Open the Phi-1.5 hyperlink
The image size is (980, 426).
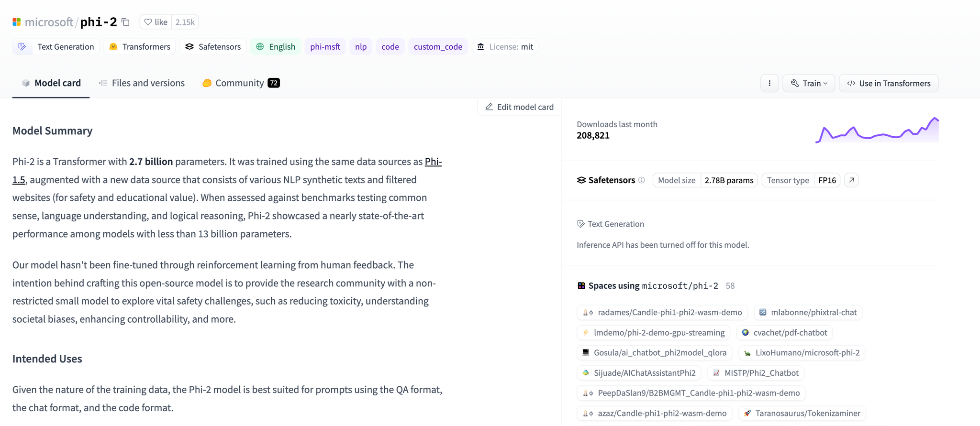433,162
